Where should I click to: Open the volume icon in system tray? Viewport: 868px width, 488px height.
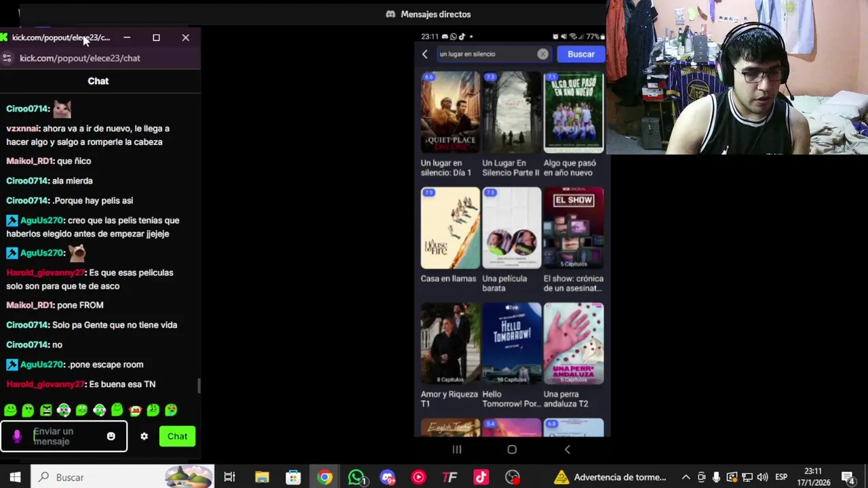[763, 477]
